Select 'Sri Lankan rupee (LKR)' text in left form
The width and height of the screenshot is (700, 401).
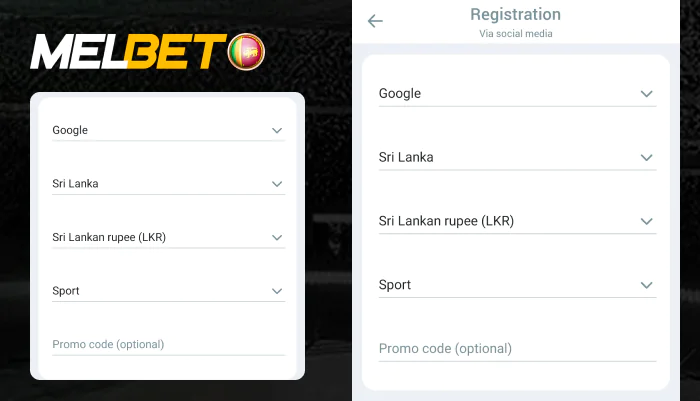coord(109,237)
